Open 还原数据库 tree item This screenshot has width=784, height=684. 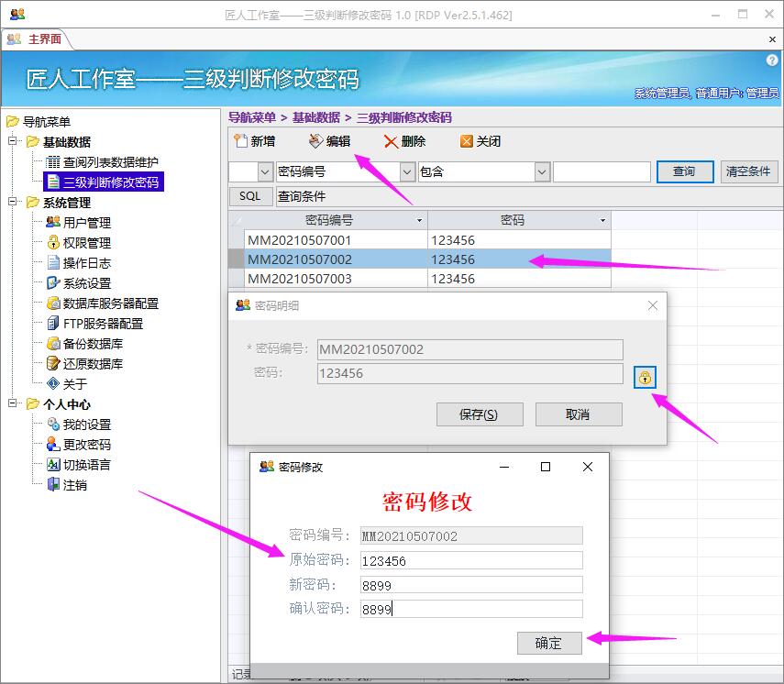click(x=84, y=363)
